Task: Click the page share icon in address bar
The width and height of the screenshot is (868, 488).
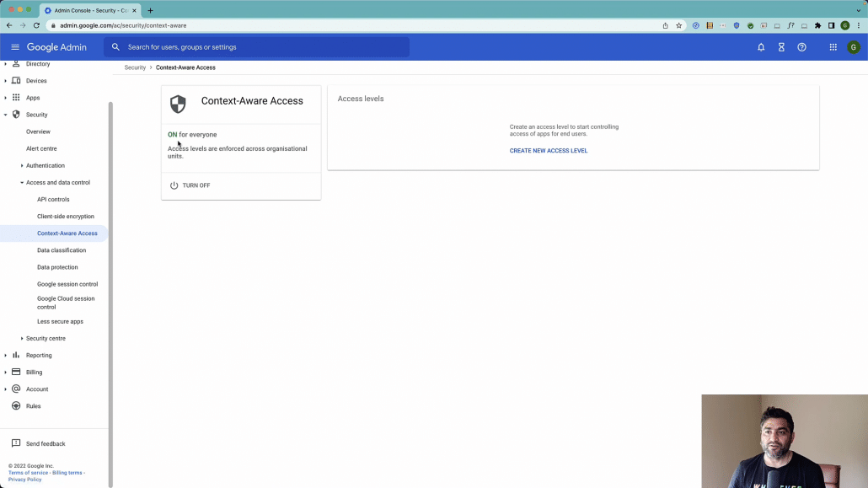Action: click(666, 25)
